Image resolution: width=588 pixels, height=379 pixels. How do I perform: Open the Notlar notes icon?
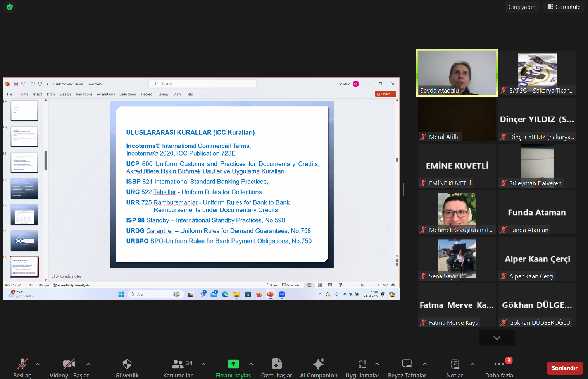pyautogui.click(x=455, y=364)
